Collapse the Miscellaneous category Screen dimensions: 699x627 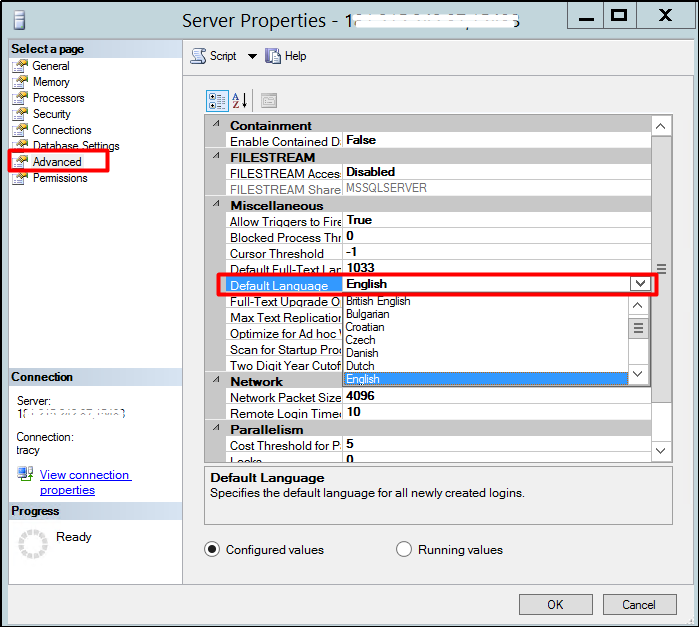click(215, 205)
